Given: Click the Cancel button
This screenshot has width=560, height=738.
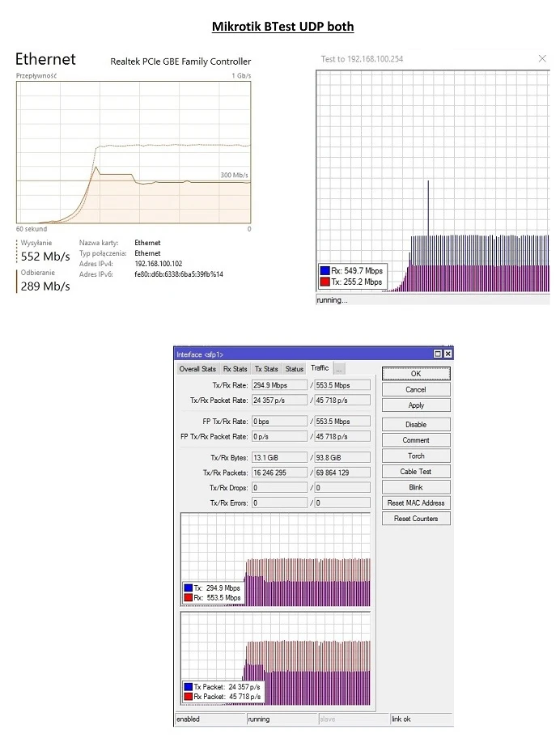Looking at the screenshot, I should point(416,389).
